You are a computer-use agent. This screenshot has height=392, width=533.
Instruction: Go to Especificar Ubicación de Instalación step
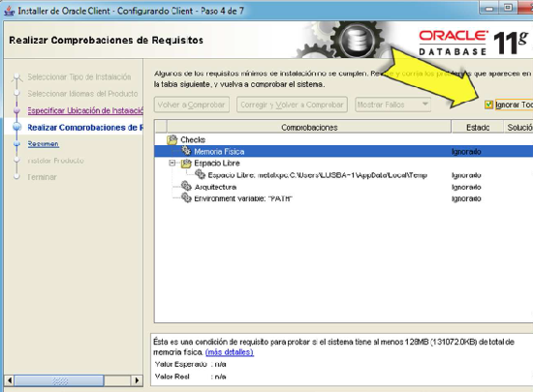(85, 110)
